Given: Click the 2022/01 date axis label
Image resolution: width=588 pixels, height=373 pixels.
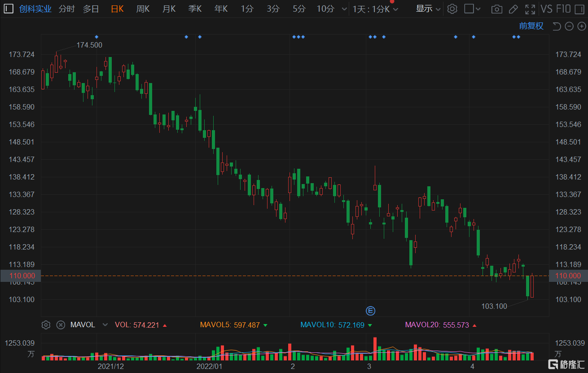Looking at the screenshot, I should (210, 366).
